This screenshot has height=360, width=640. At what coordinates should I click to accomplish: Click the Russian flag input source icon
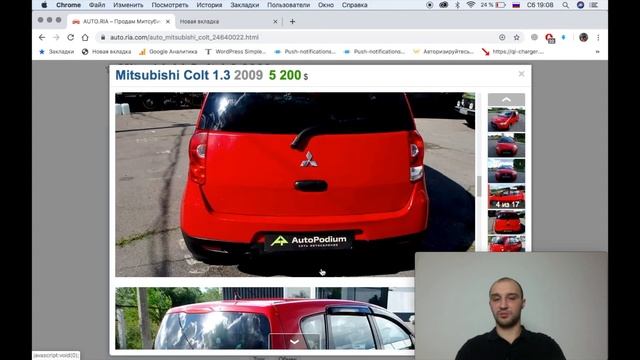tap(516, 5)
